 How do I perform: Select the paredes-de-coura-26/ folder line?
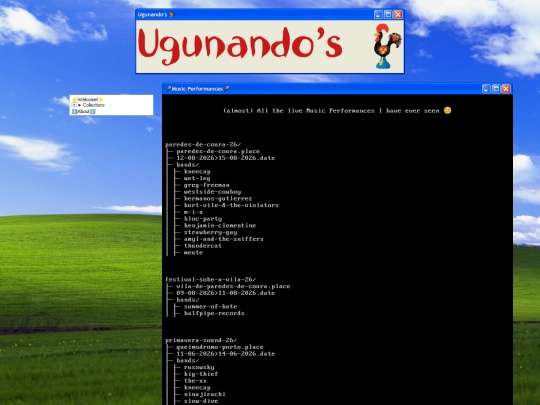coord(203,145)
